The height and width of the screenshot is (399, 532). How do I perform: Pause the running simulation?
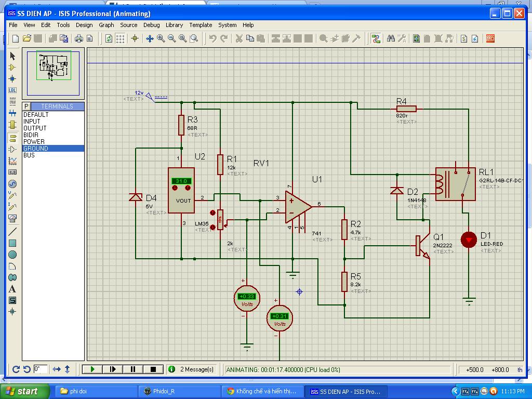pyautogui.click(x=133, y=369)
